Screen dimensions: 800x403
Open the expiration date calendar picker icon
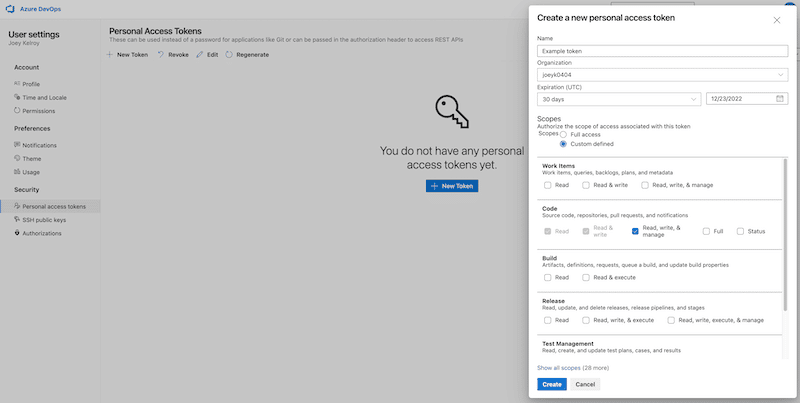tap(779, 99)
